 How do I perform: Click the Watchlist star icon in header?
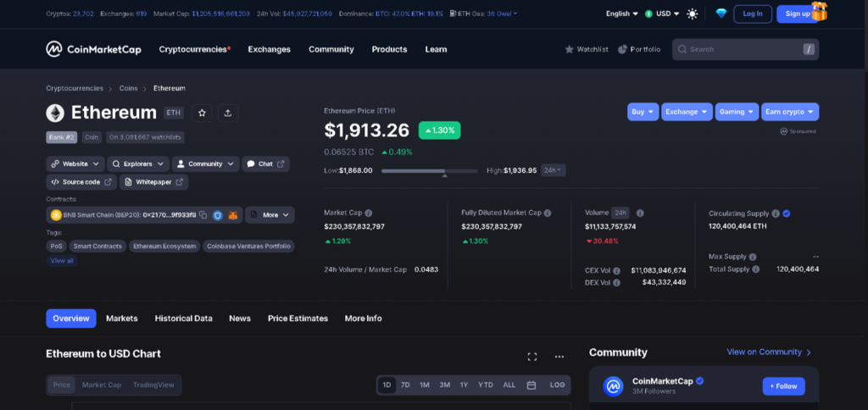569,49
